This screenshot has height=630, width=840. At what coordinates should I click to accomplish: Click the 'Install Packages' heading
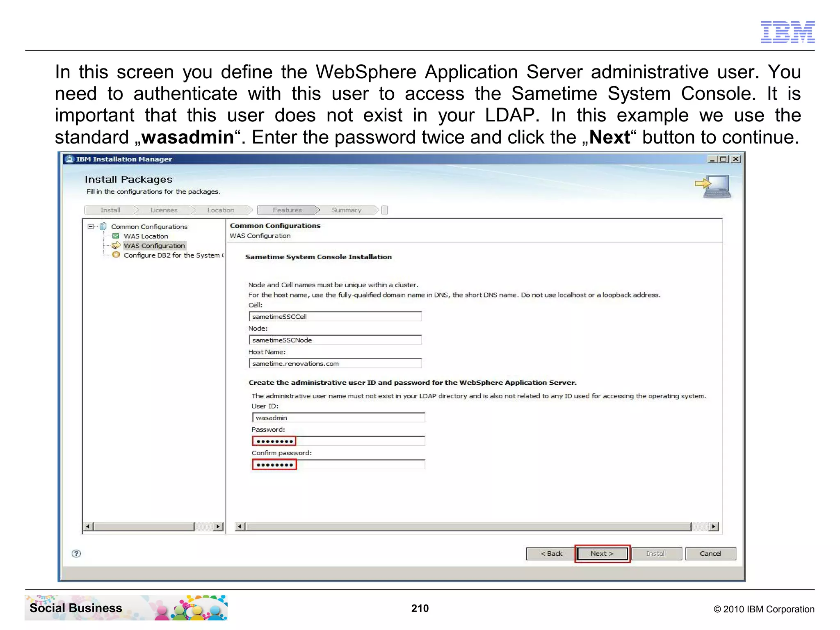pyautogui.click(x=128, y=179)
